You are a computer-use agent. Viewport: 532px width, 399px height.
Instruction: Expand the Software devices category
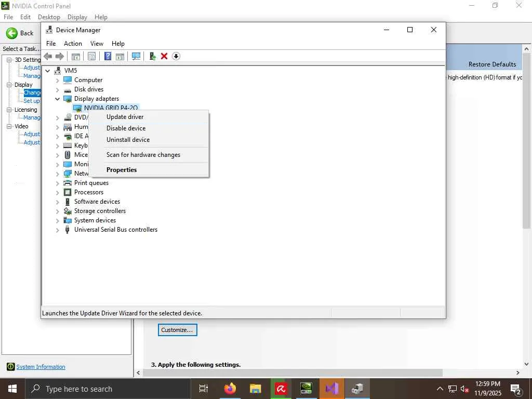click(57, 202)
